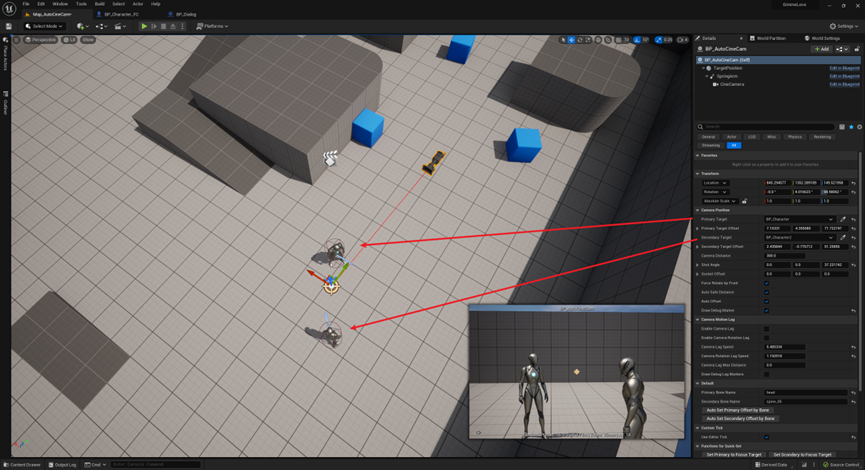The height and width of the screenshot is (470, 865).
Task: Click the skip frame button in play controls
Action: (x=154, y=26)
